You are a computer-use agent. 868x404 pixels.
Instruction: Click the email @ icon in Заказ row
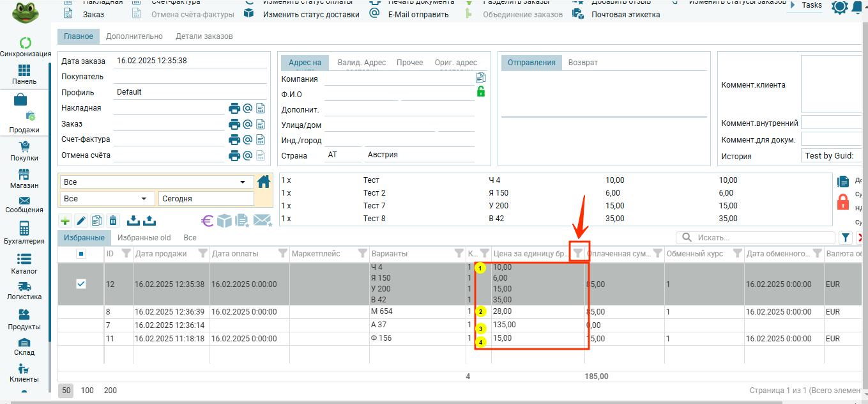[x=248, y=124]
